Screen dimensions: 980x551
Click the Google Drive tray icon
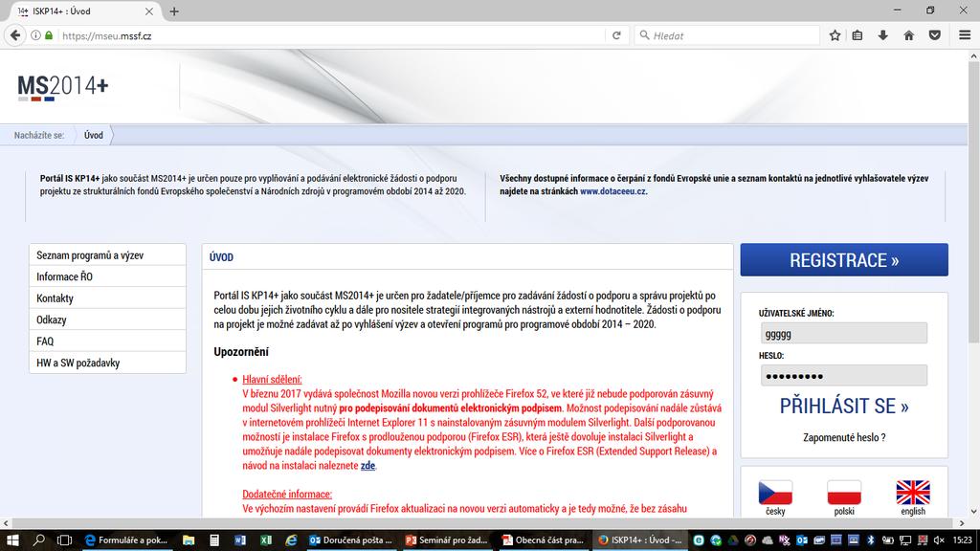click(x=733, y=540)
